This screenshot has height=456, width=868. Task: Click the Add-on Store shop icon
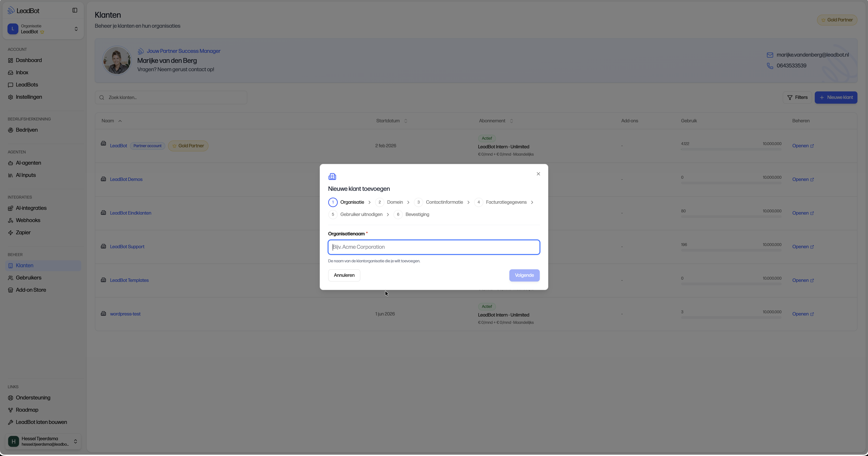[10, 290]
